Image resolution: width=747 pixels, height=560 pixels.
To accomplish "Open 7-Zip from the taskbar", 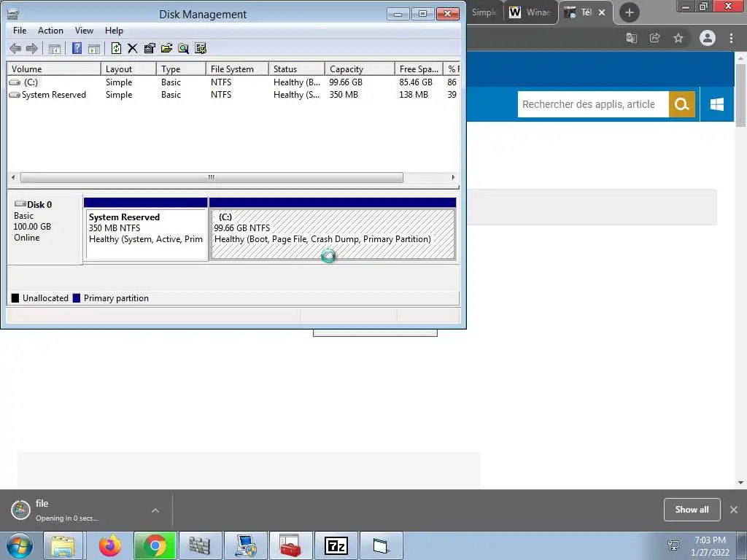I will tap(336, 545).
